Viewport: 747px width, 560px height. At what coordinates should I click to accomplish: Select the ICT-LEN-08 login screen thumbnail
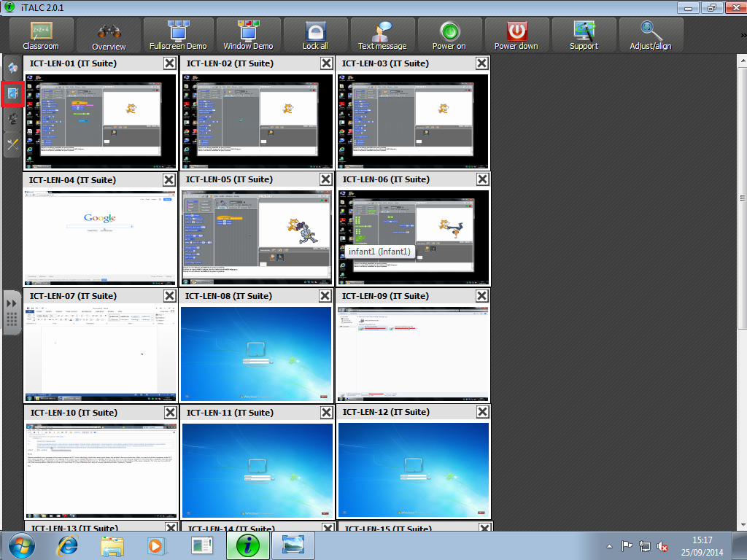tap(256, 354)
